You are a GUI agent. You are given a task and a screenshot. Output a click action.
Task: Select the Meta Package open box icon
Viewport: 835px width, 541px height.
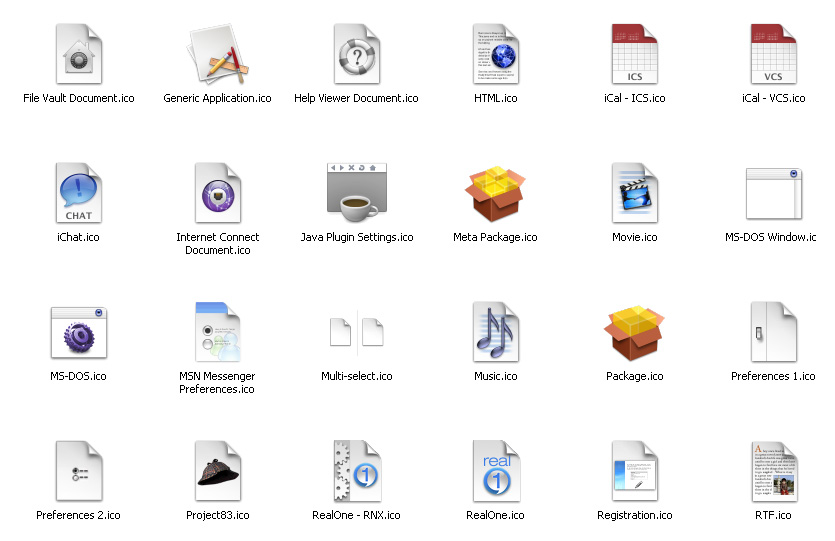495,193
